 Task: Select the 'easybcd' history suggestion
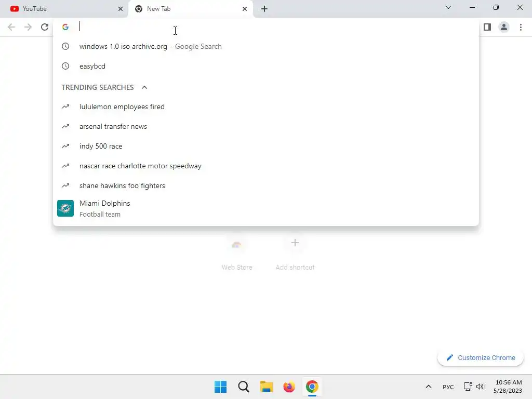pos(265,66)
